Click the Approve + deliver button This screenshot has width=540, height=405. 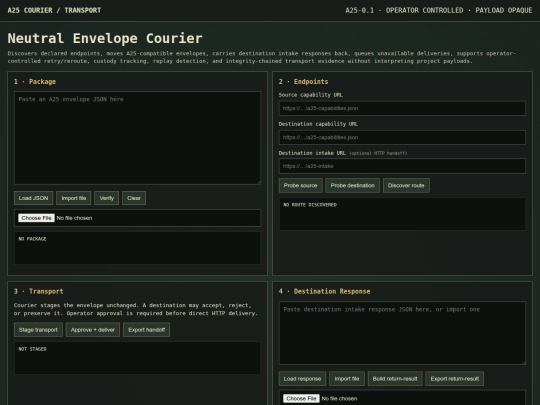coord(93,330)
